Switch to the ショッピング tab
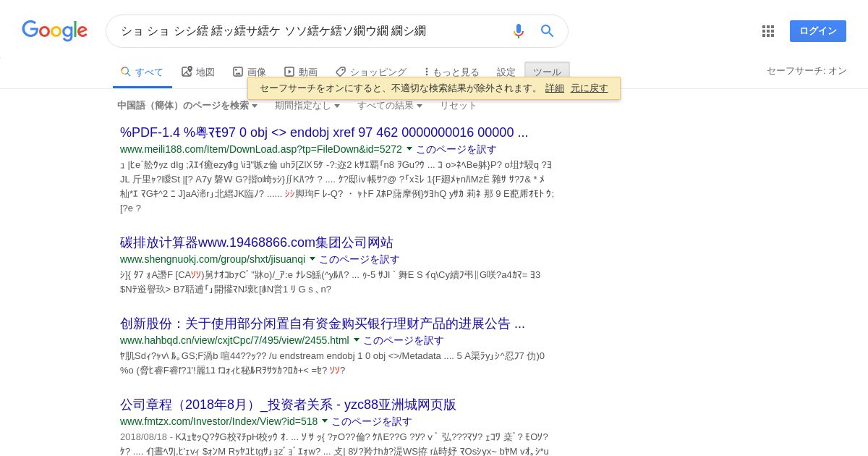This screenshot has height=456, width=868. coord(371,72)
